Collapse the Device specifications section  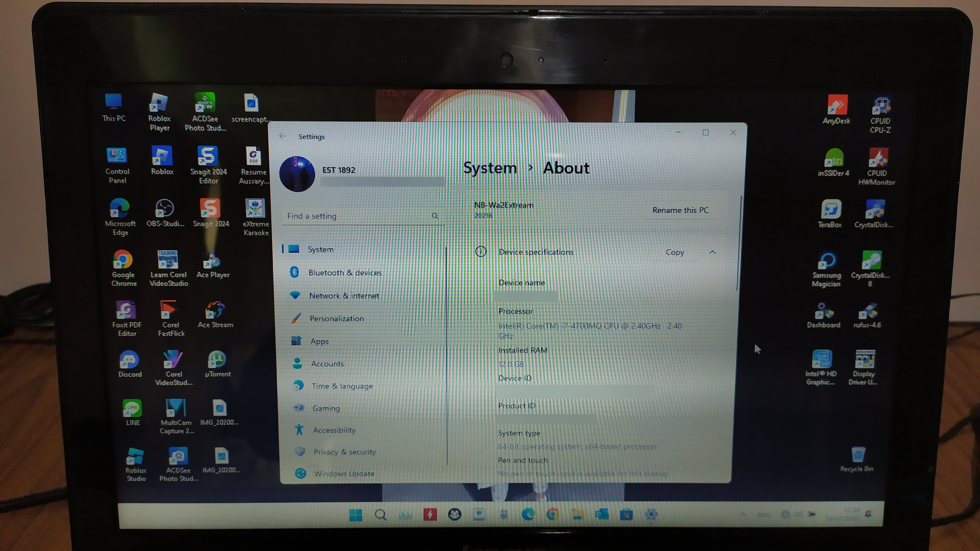[x=712, y=252]
